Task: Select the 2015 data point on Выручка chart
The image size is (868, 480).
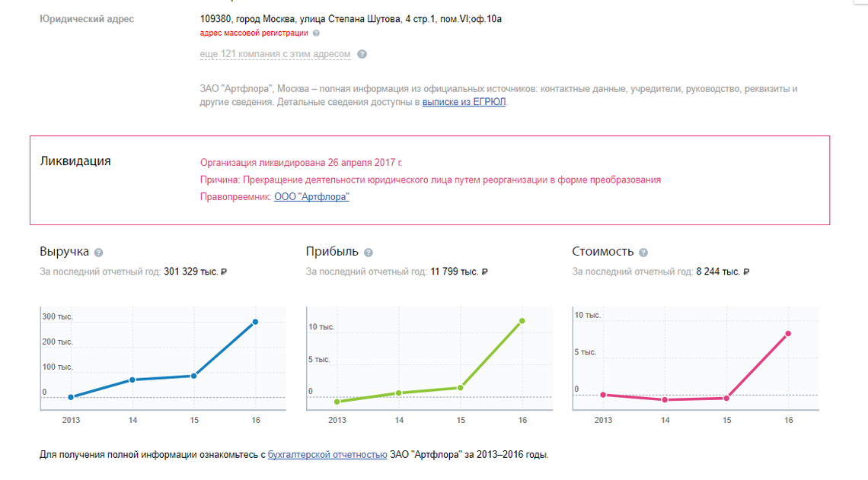Action: (193, 376)
